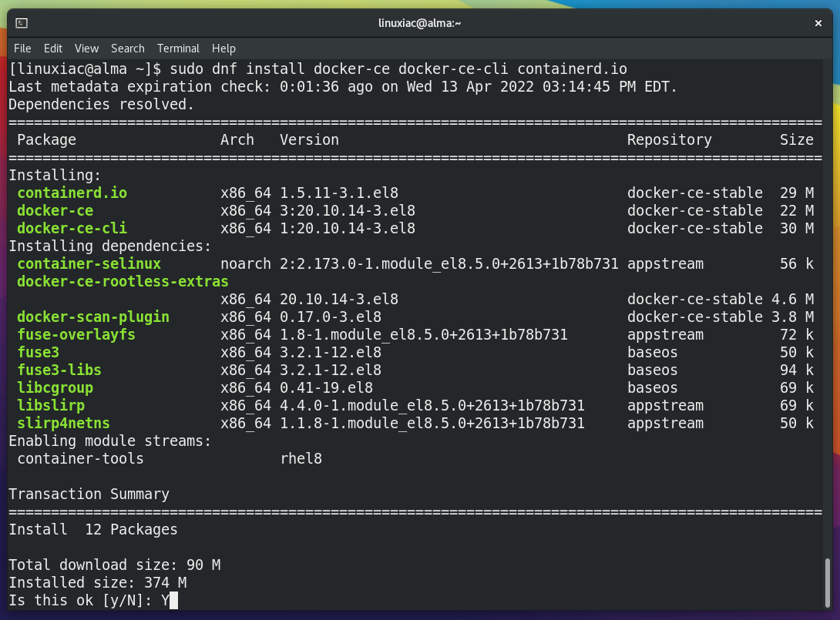Click the window title 'linuxiac@alma:~'

click(x=419, y=23)
